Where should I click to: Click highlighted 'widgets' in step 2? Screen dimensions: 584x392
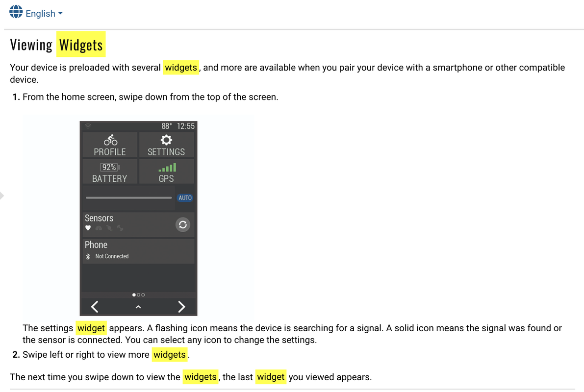click(x=170, y=354)
